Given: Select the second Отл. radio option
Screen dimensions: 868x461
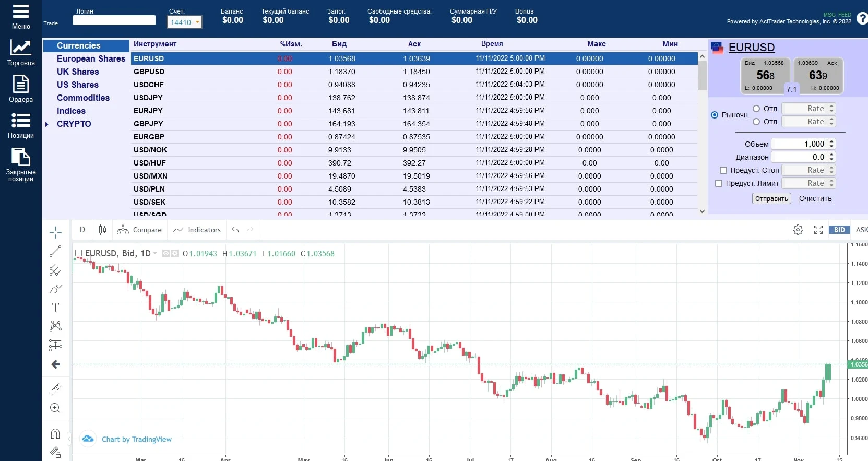Looking at the screenshot, I should [756, 122].
